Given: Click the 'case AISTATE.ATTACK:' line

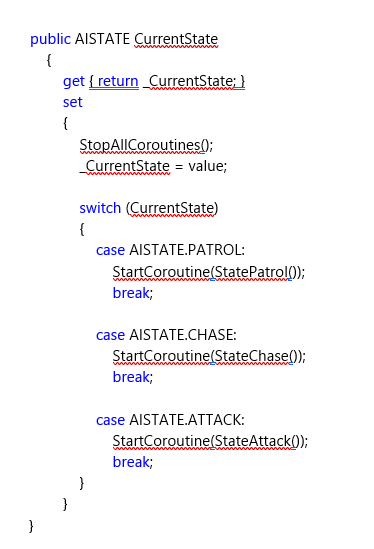Looking at the screenshot, I should [170, 420].
